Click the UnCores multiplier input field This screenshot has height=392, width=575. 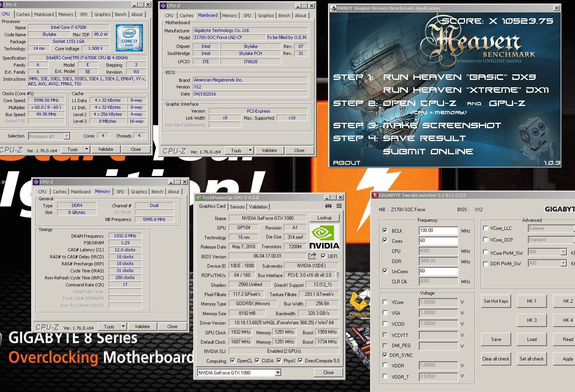(x=438, y=271)
